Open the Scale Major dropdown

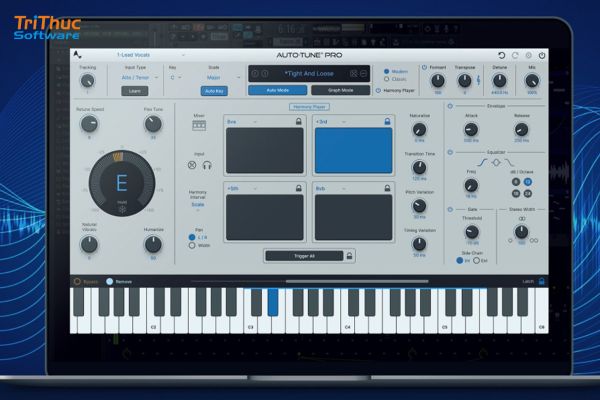click(223, 78)
